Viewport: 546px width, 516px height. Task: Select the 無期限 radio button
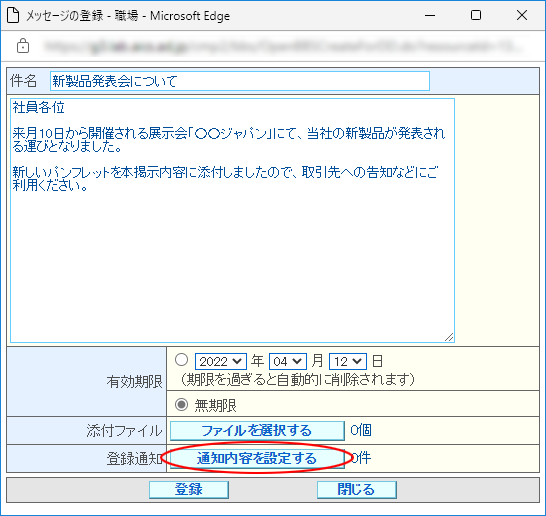181,405
